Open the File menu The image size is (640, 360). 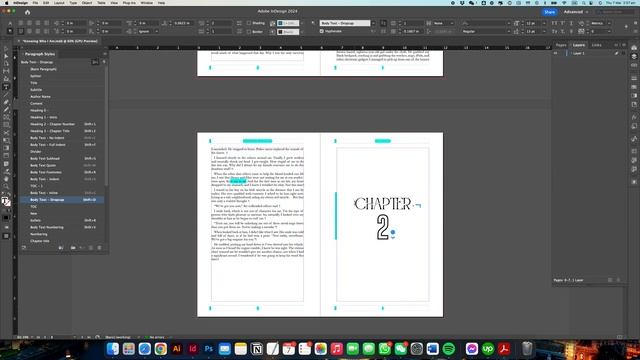tap(35, 3)
